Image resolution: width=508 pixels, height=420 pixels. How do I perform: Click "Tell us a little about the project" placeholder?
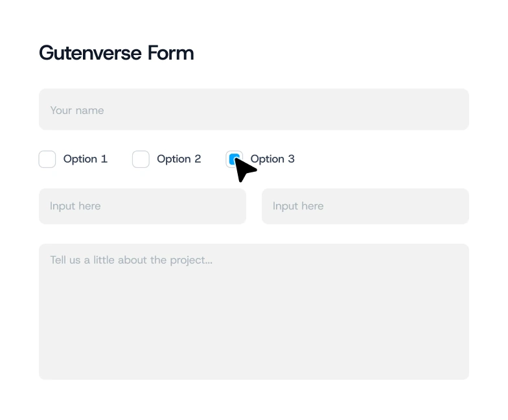pyautogui.click(x=131, y=261)
